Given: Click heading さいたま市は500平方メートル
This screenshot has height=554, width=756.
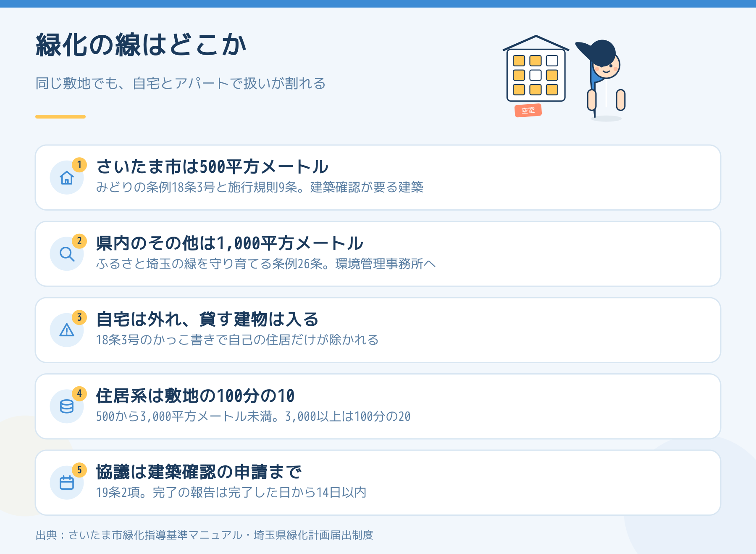Looking at the screenshot, I should 212,167.
